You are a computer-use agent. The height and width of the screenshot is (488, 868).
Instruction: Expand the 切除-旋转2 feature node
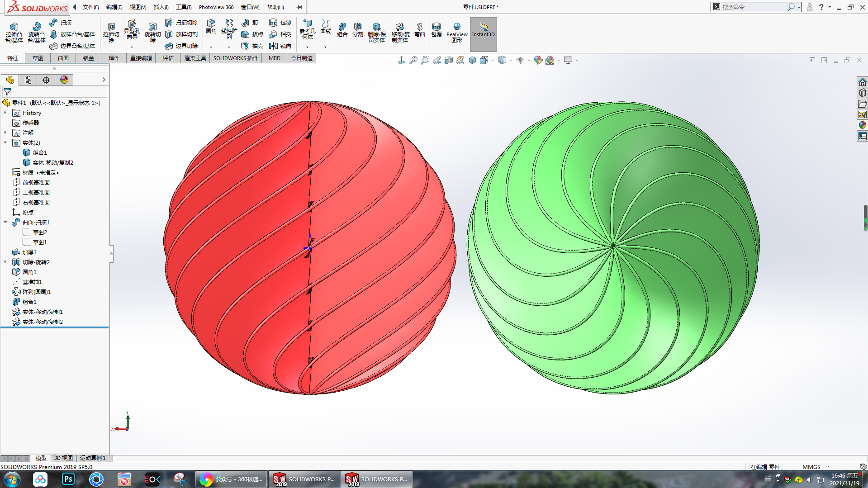tap(5, 262)
